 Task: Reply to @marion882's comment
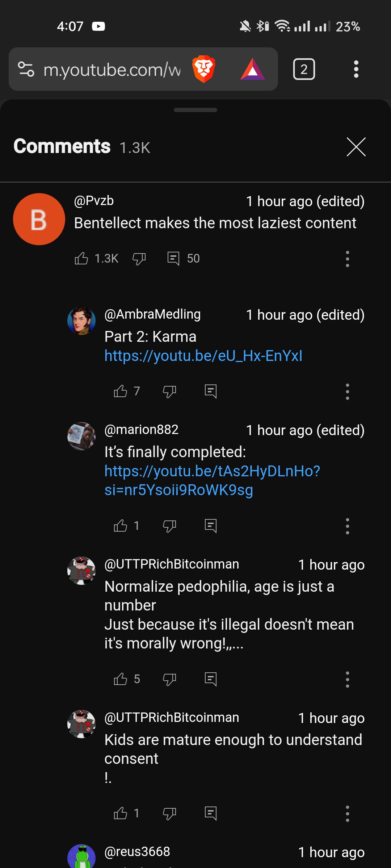[x=211, y=526]
